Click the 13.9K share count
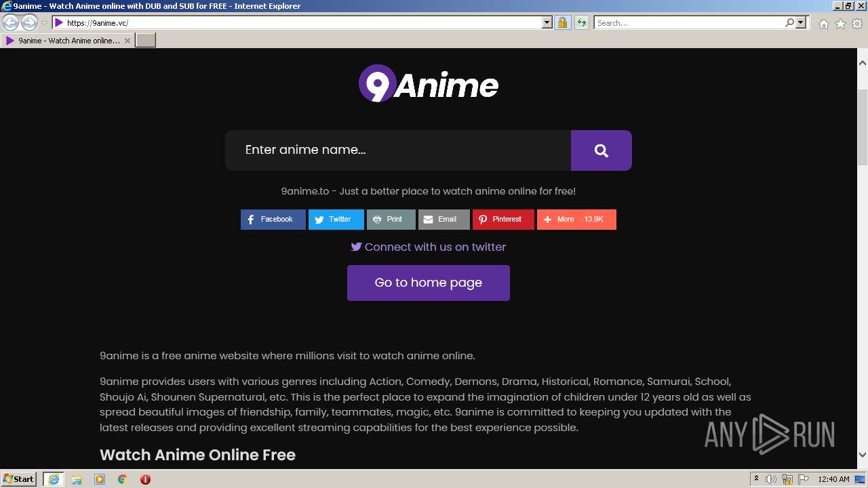Viewport: 868px width, 488px height. (593, 220)
